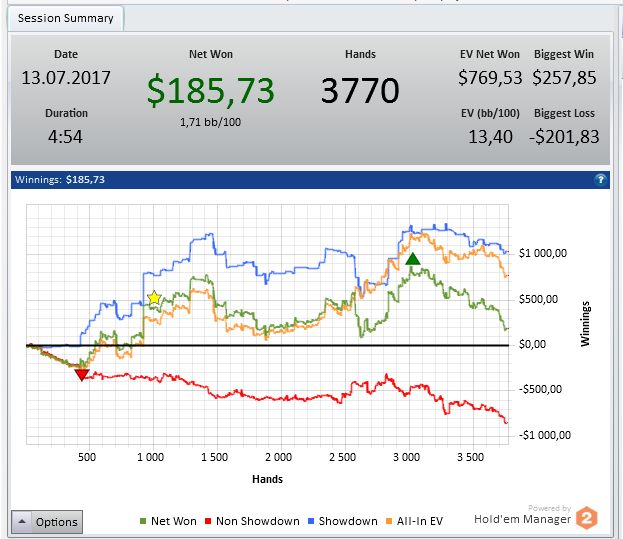
Task: Click the Biggest Win heading
Action: [564, 54]
